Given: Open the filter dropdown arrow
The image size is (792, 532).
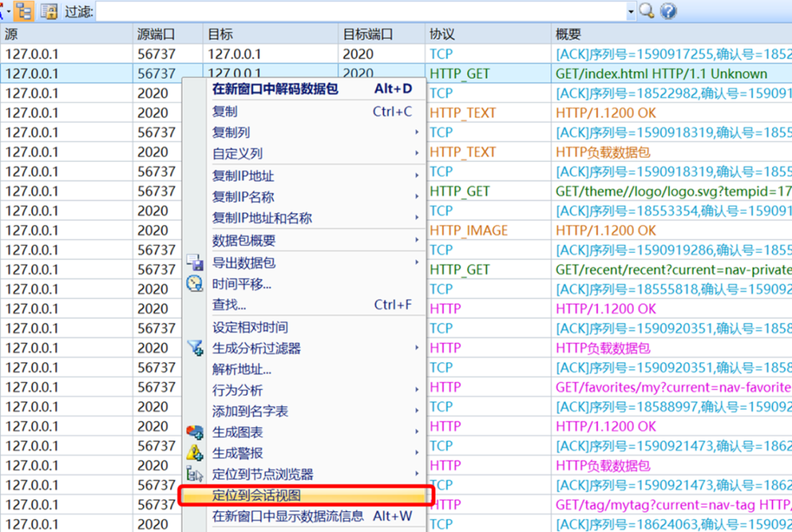Looking at the screenshot, I should tap(631, 11).
